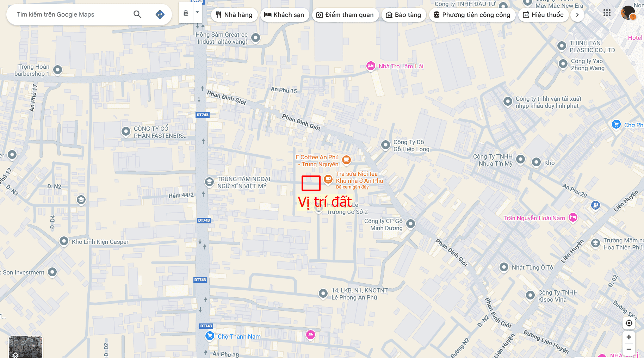Click the E Coffee An Phú cafe pin
Screen dimensions: 644x358
(347, 160)
